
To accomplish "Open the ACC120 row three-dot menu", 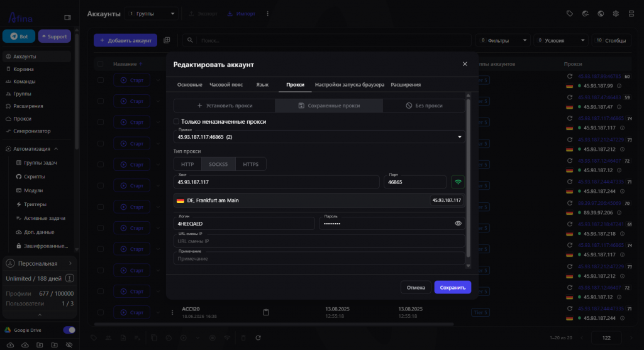I will click(x=172, y=312).
